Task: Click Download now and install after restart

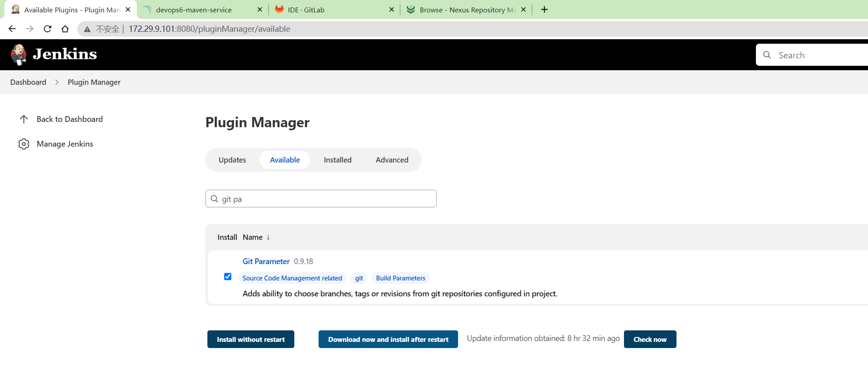Action: [x=388, y=339]
